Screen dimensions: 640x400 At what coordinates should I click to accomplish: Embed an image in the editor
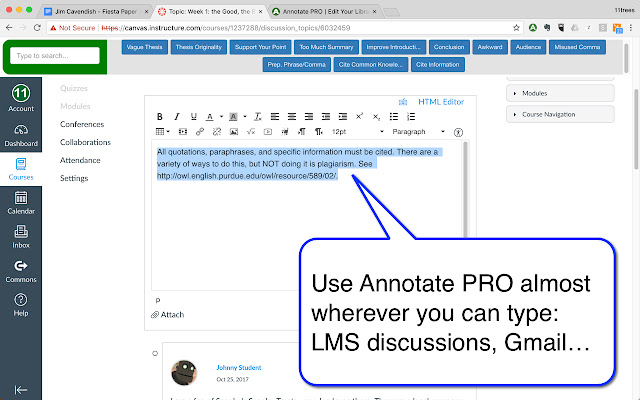[234, 131]
